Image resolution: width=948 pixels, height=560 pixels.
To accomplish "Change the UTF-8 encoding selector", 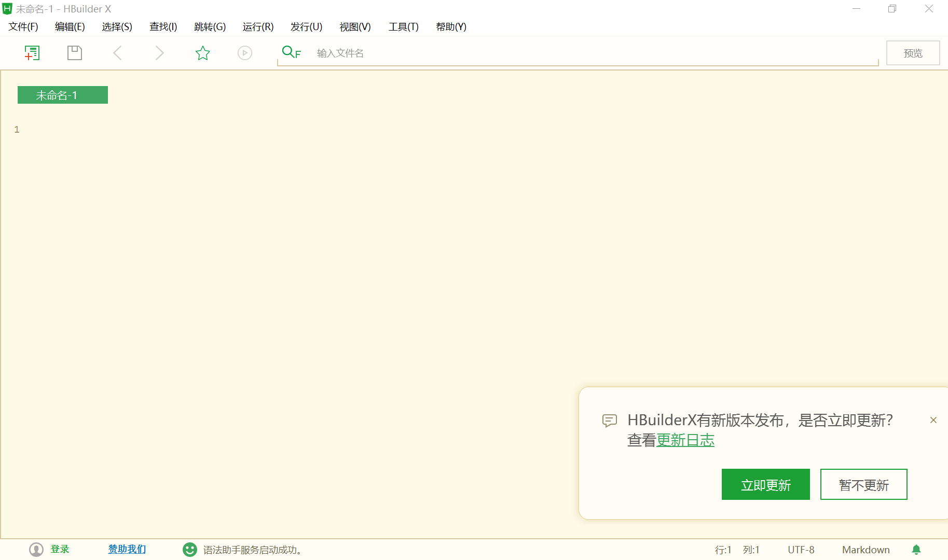I will pyautogui.click(x=801, y=550).
